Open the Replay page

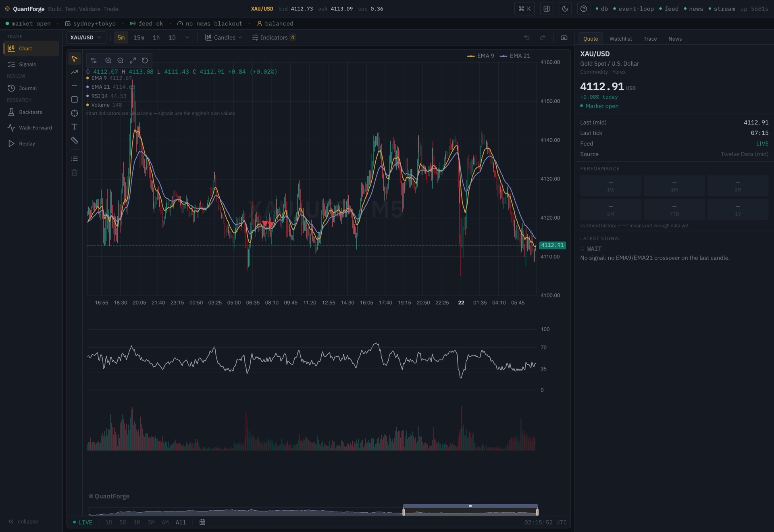[31, 143]
